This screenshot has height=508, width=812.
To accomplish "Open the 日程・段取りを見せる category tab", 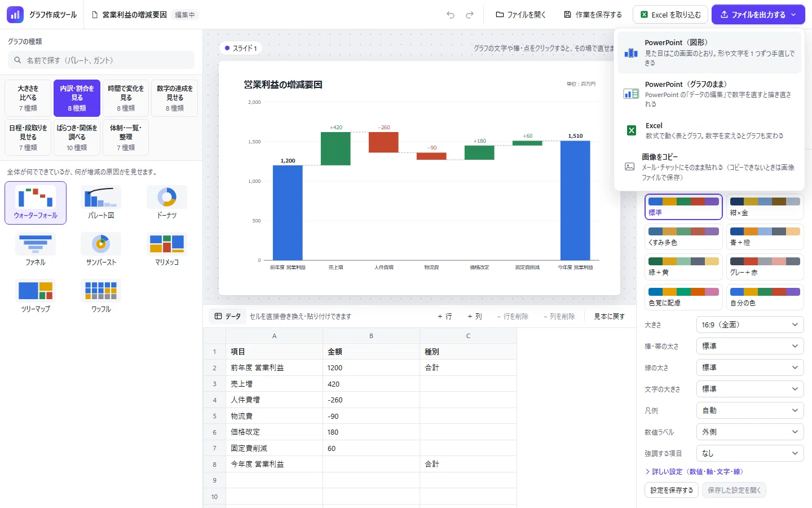I will click(28, 137).
